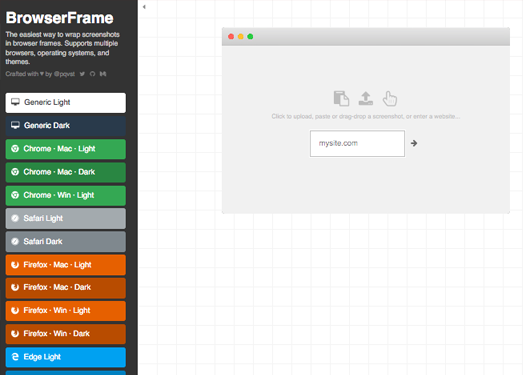Click Firefox logo on Firefox · Mac · Dark
Image resolution: width=523 pixels, height=375 pixels.
(15, 287)
